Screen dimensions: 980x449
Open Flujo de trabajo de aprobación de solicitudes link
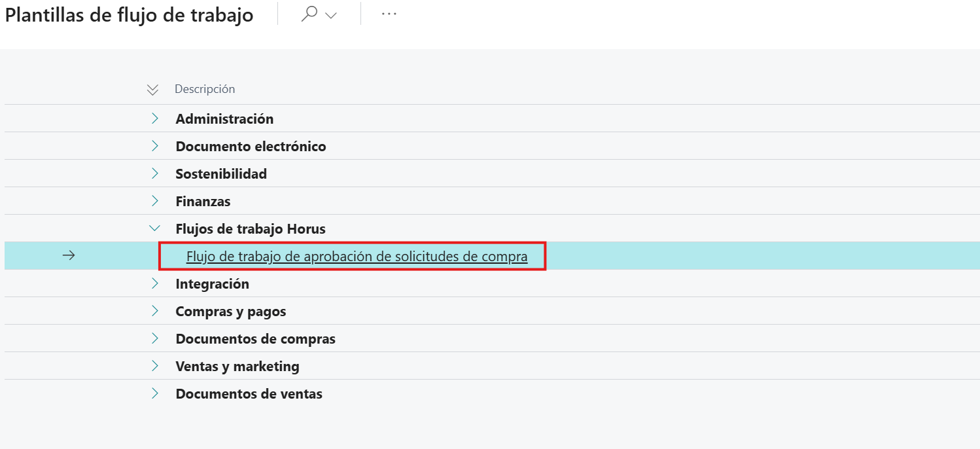tap(357, 257)
